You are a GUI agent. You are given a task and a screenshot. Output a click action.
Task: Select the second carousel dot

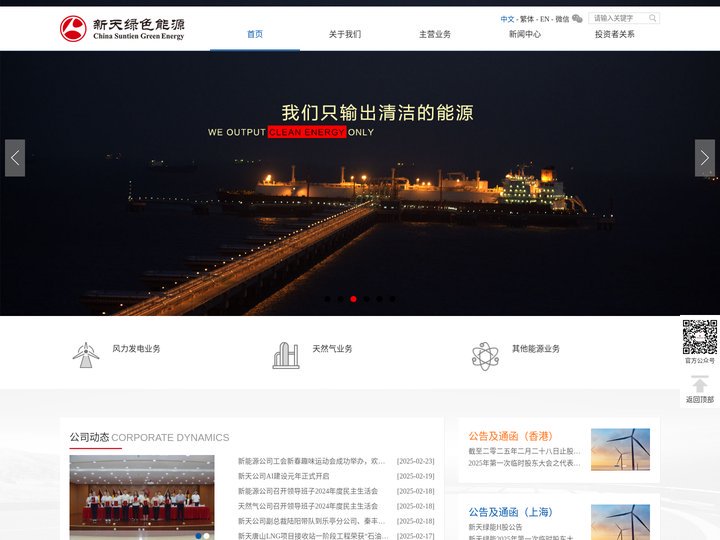(x=340, y=299)
